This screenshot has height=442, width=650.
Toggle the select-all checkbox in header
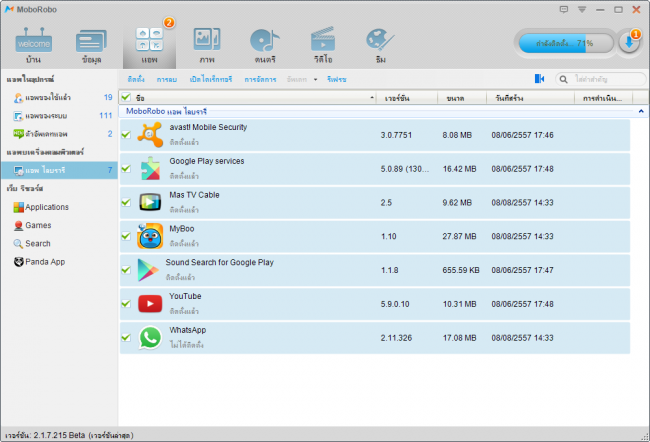[126, 97]
